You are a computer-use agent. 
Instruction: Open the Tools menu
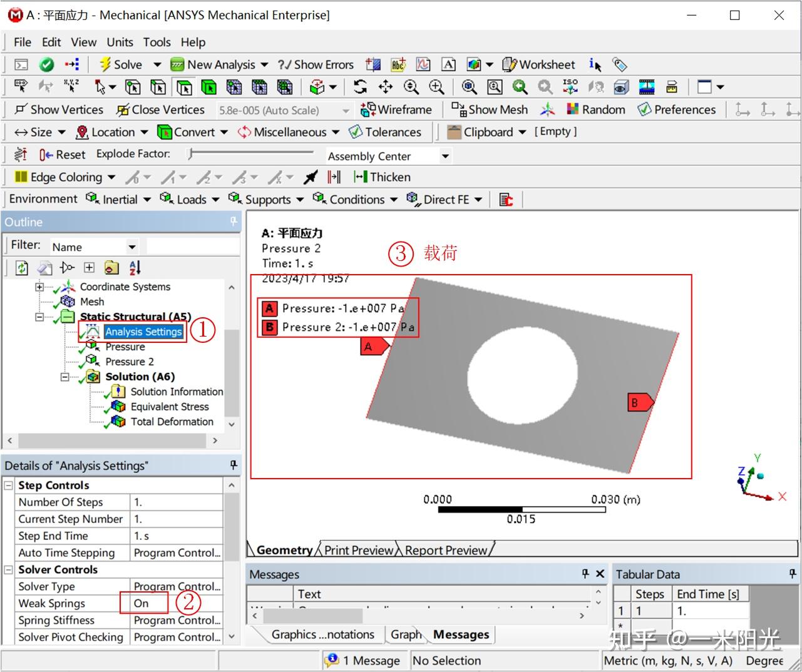(157, 42)
